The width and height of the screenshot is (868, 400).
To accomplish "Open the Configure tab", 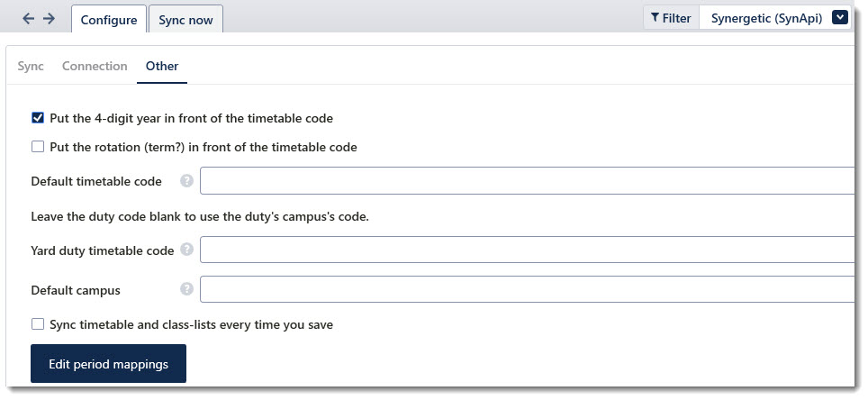I will click(109, 20).
